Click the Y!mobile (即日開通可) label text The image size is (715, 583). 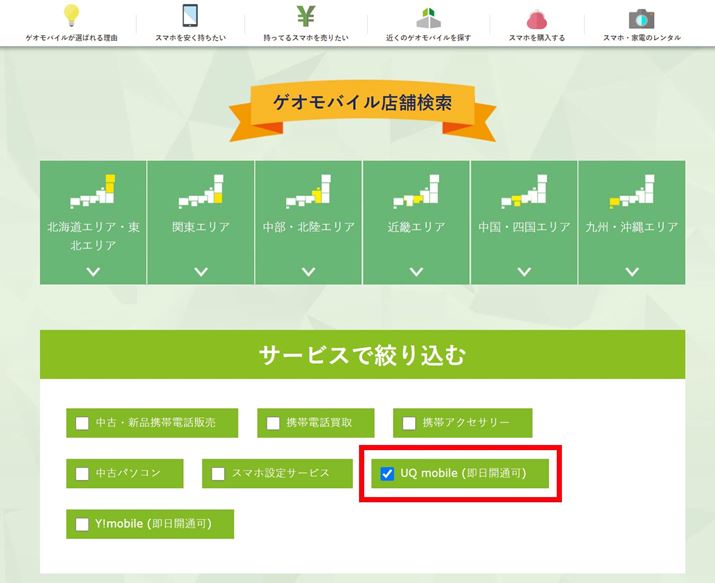pyautogui.click(x=154, y=524)
